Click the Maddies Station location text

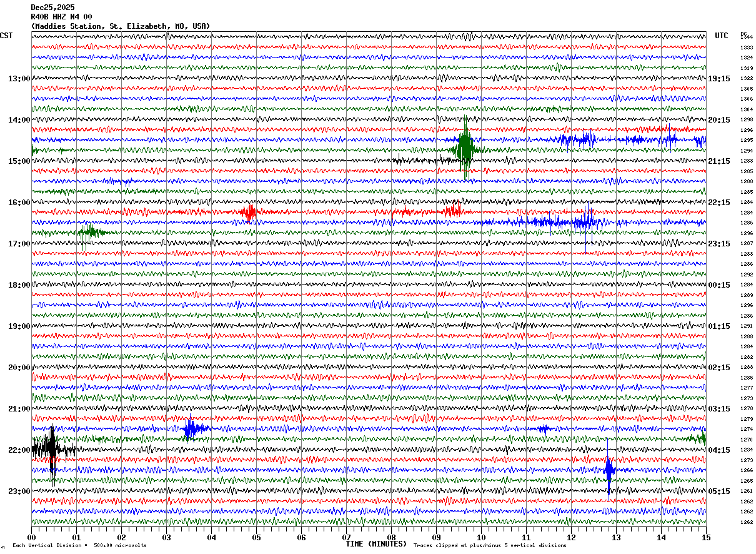(121, 26)
